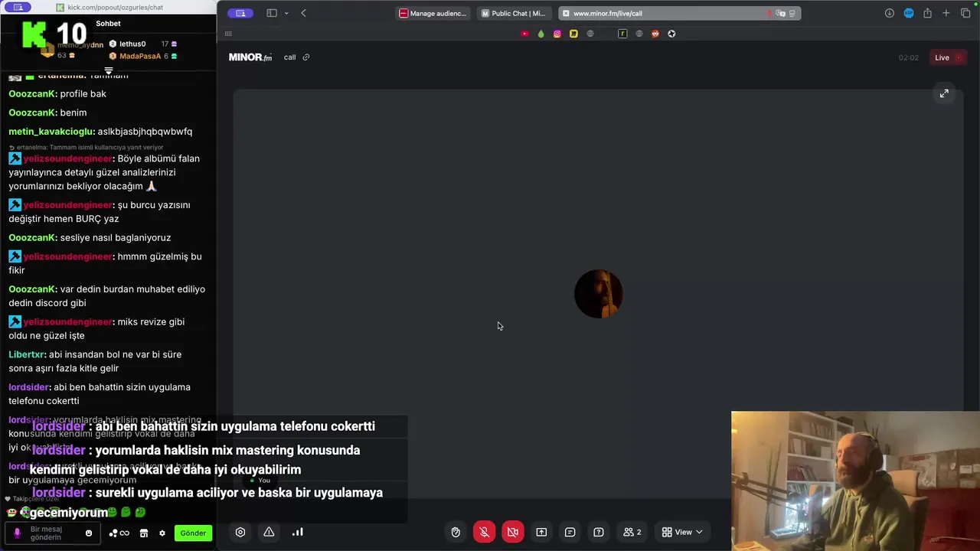Open the Instagram bookmark favicon
This screenshot has width=980, height=551.
pyautogui.click(x=557, y=34)
